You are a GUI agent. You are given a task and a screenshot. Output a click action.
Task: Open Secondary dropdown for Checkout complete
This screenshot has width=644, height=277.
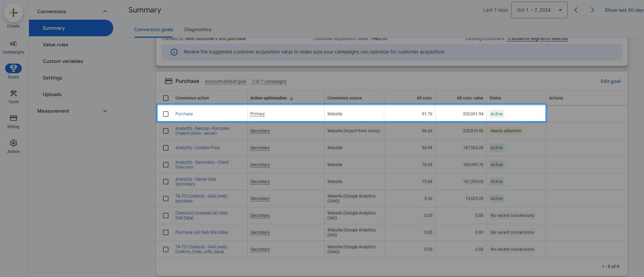tap(260, 216)
